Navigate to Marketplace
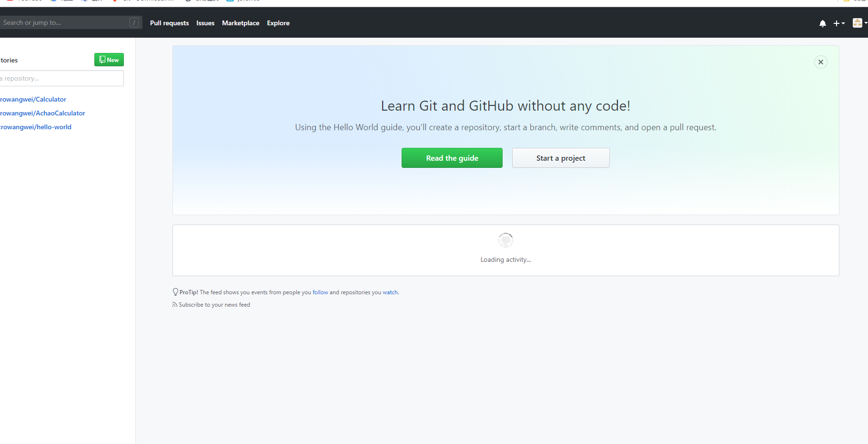Screen dimensions: 868x444 (x=241, y=23)
